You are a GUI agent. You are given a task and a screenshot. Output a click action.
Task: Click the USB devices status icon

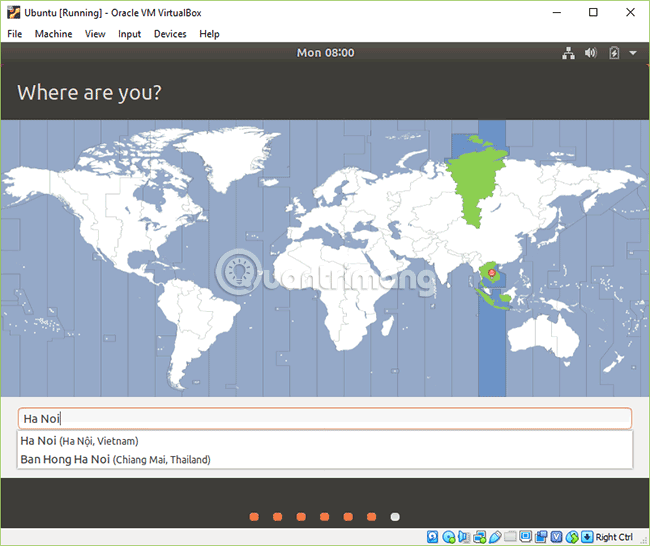[495, 537]
